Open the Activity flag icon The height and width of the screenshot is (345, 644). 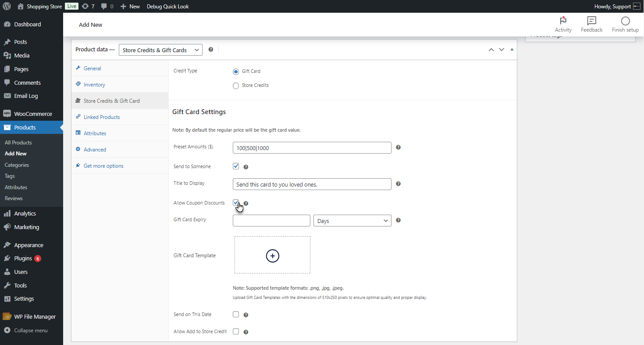563,25
